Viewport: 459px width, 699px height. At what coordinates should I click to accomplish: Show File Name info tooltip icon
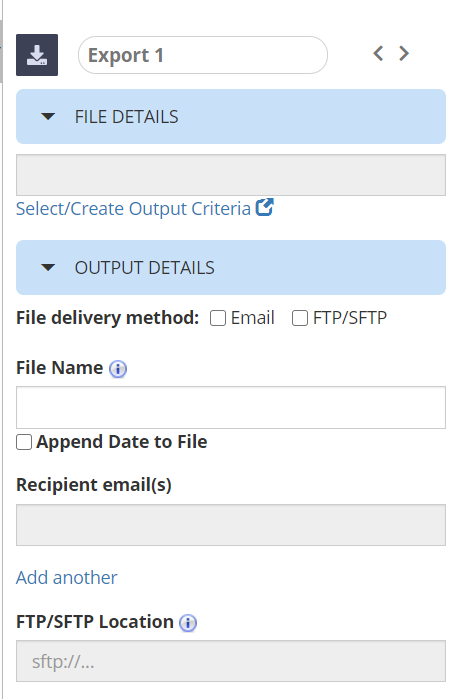(118, 369)
